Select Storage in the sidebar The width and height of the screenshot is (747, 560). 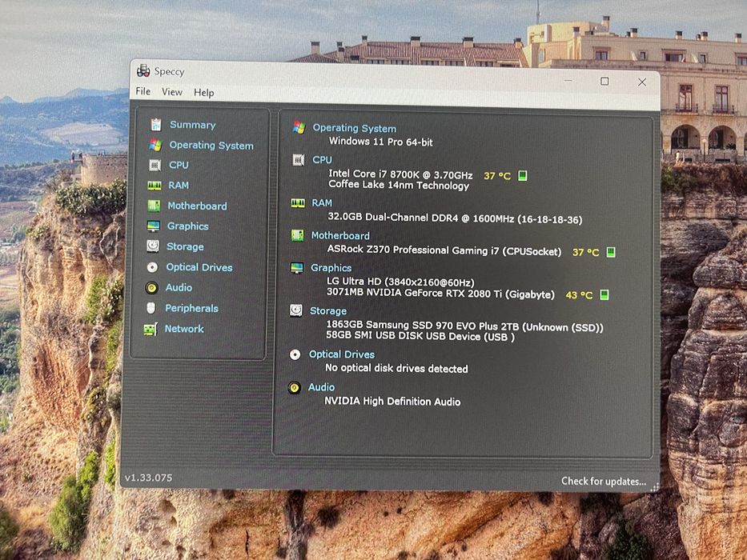(x=185, y=246)
